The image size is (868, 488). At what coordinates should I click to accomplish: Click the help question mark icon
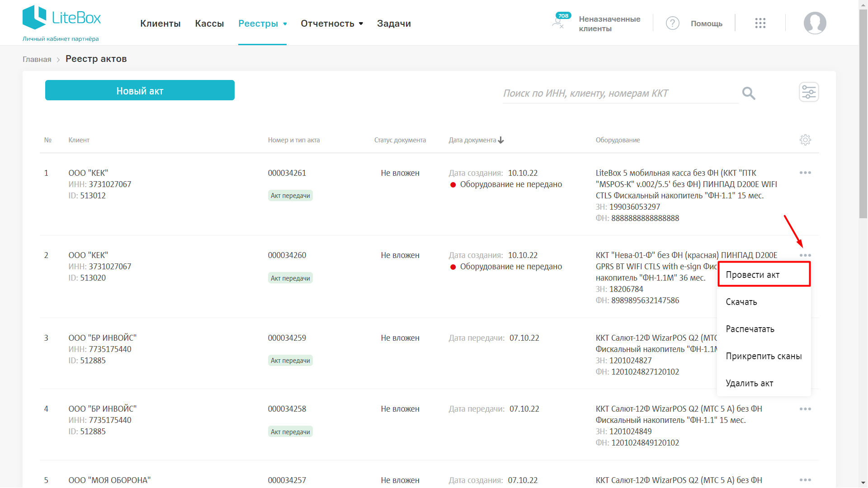tap(673, 23)
